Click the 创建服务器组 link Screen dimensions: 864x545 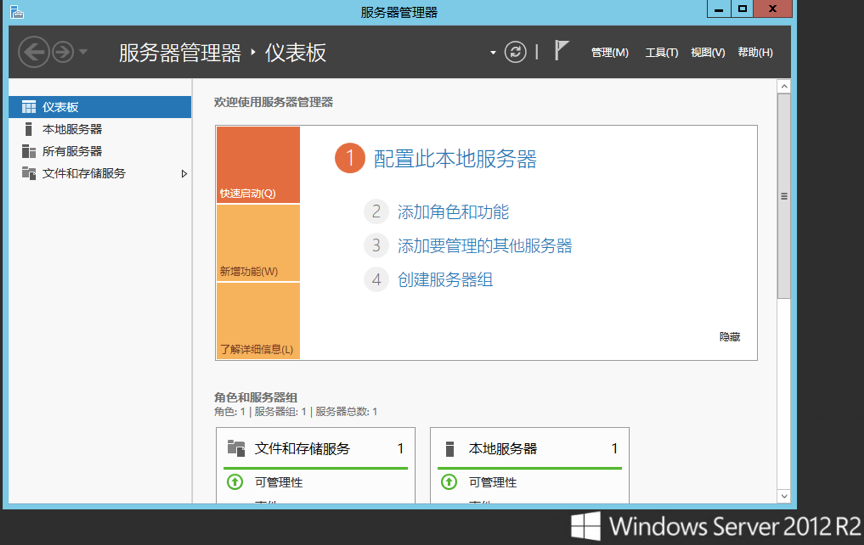click(445, 279)
